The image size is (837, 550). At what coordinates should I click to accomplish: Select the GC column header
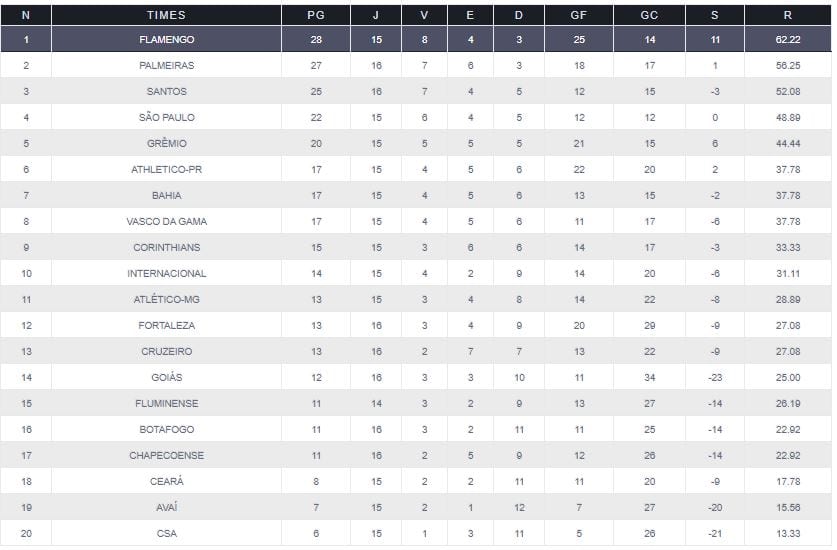tap(649, 15)
